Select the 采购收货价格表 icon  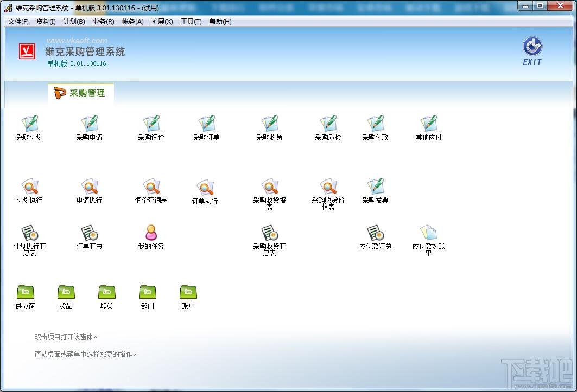coord(328,187)
